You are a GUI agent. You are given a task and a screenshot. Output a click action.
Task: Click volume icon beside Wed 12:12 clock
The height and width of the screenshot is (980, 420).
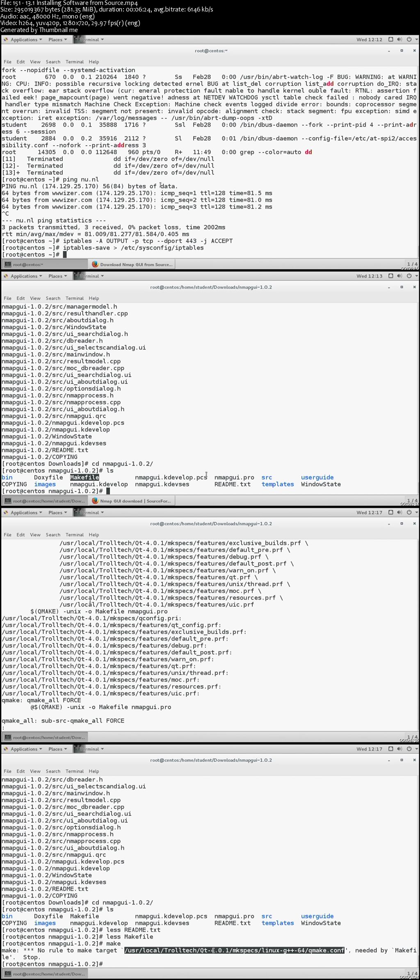[x=400, y=40]
